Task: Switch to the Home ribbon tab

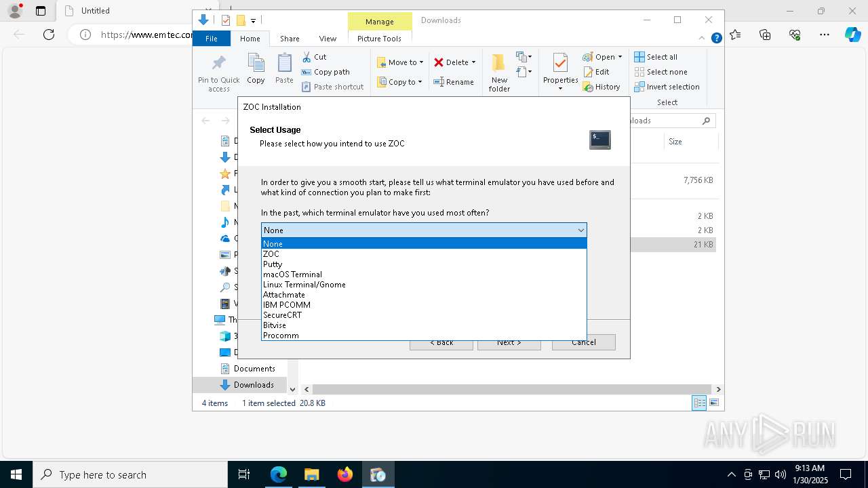Action: click(x=250, y=39)
